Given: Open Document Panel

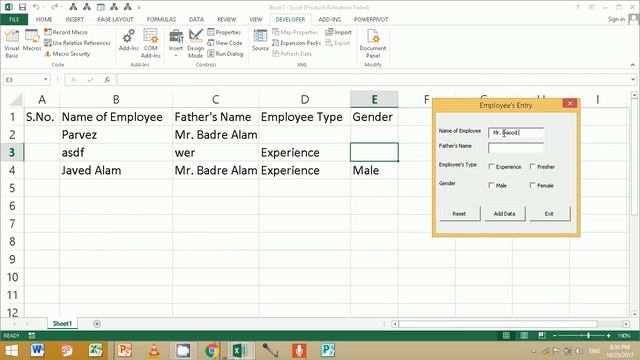Looking at the screenshot, I should [x=373, y=43].
